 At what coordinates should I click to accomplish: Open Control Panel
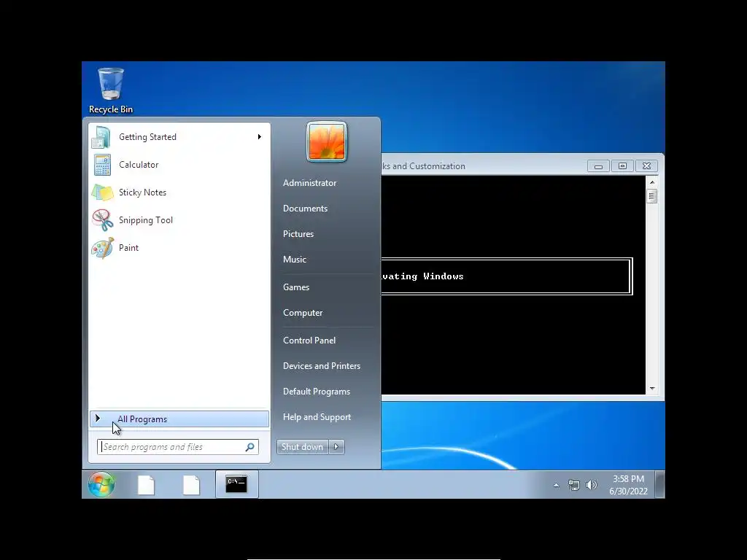pyautogui.click(x=309, y=341)
